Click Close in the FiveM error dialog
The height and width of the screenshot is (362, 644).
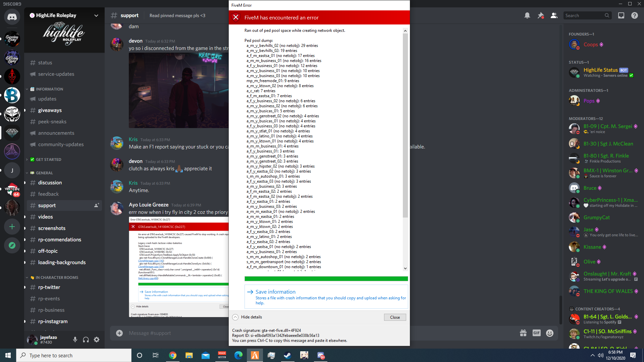395,317
